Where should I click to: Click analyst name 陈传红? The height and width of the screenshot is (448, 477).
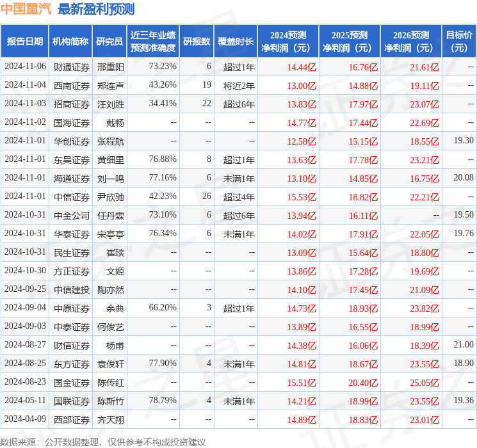point(110,382)
